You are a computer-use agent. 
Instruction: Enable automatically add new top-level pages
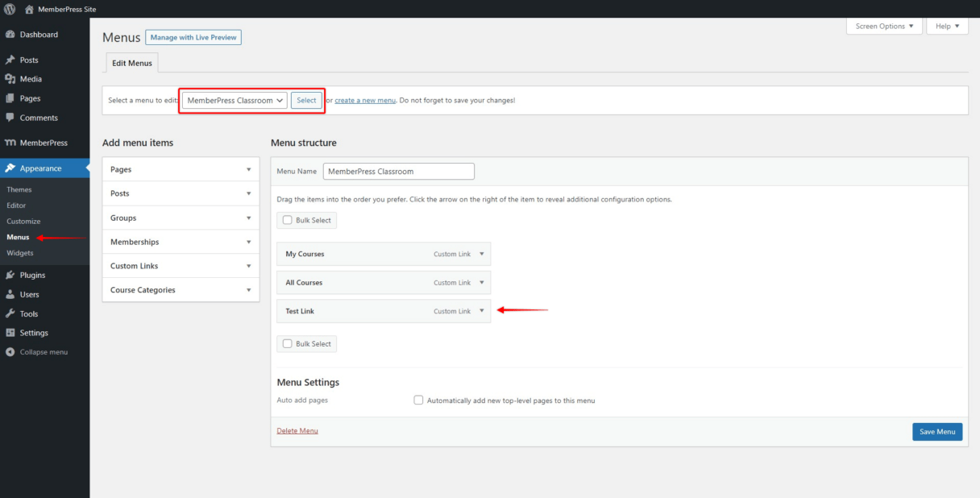(418, 400)
